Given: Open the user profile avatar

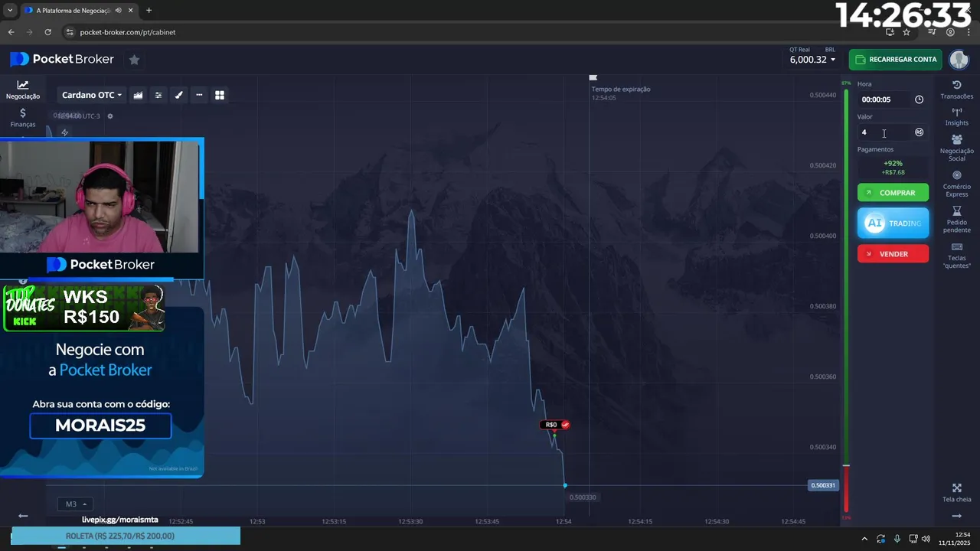Looking at the screenshot, I should (959, 59).
